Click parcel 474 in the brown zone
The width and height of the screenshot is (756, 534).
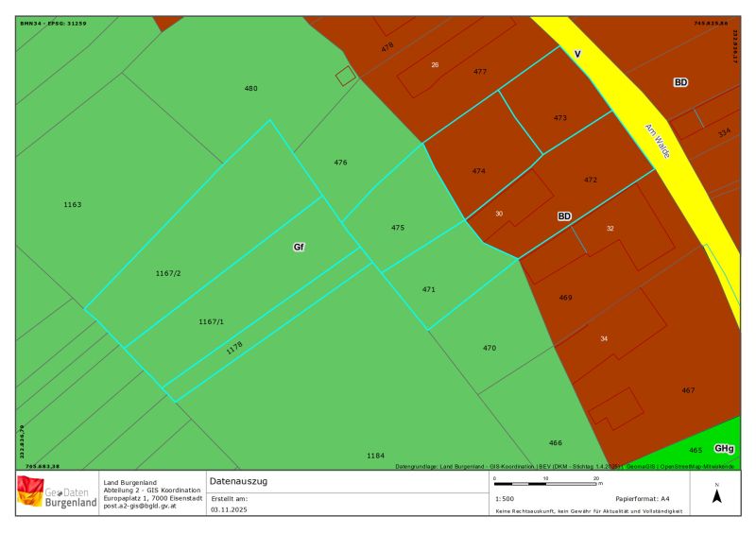[x=479, y=171]
